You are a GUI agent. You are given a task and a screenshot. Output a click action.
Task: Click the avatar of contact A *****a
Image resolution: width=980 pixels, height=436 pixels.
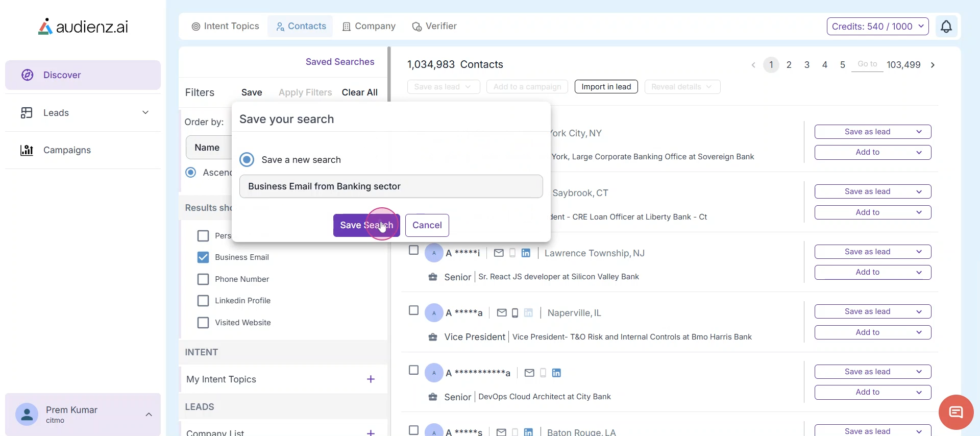pos(434,313)
